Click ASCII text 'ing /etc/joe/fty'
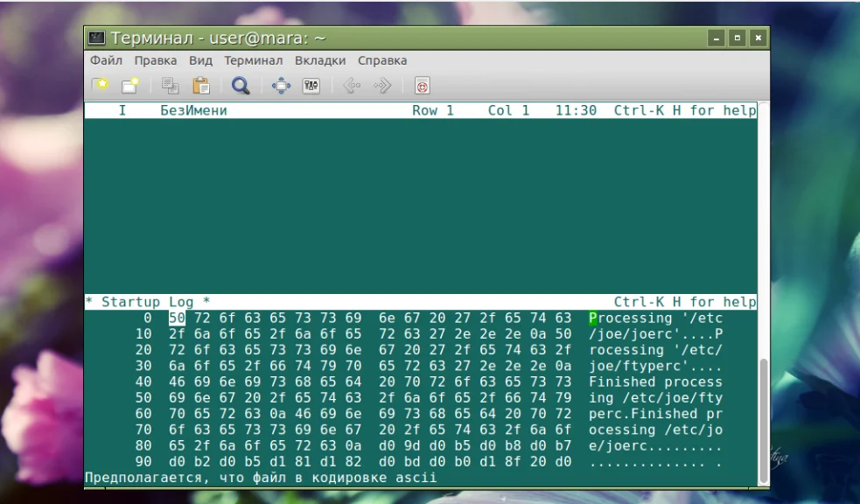The height and width of the screenshot is (504, 860). coord(655,397)
